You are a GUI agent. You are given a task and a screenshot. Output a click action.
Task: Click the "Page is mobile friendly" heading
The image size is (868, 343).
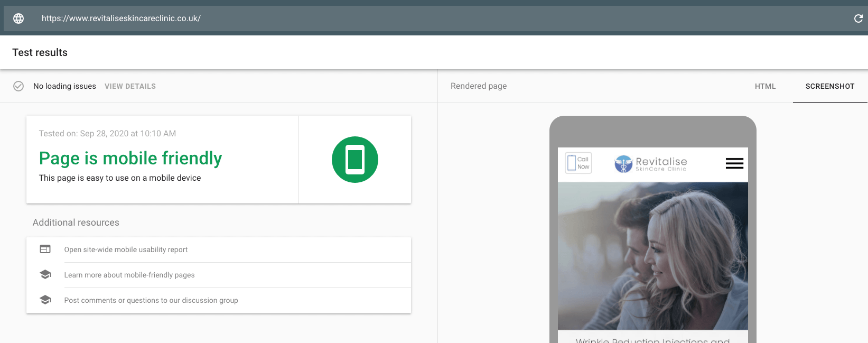click(130, 158)
